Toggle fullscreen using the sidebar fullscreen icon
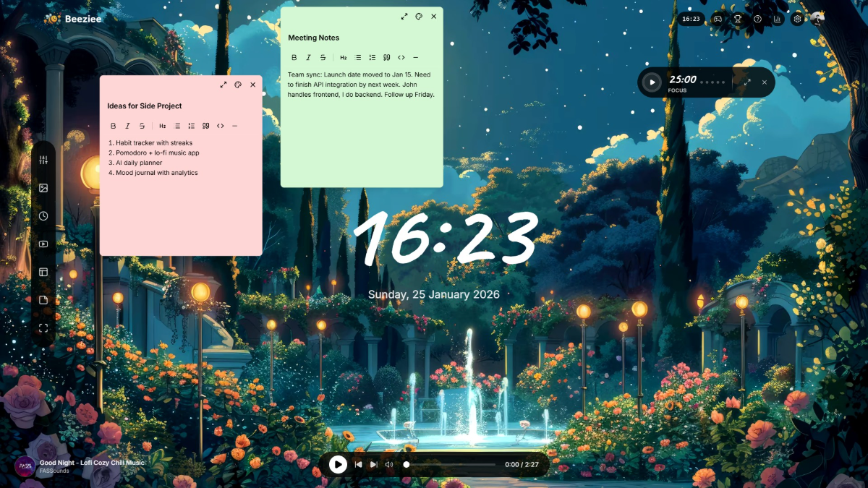Screen dimensions: 868x488 pos(43,328)
